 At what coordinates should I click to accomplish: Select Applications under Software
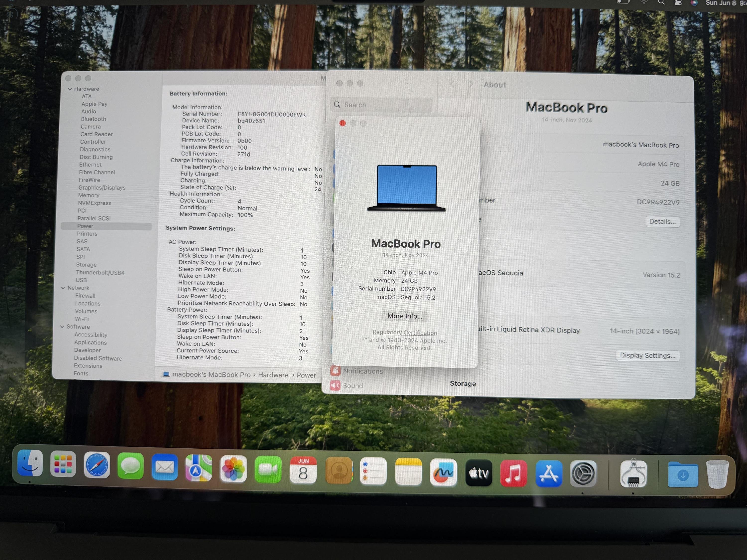pos(90,343)
